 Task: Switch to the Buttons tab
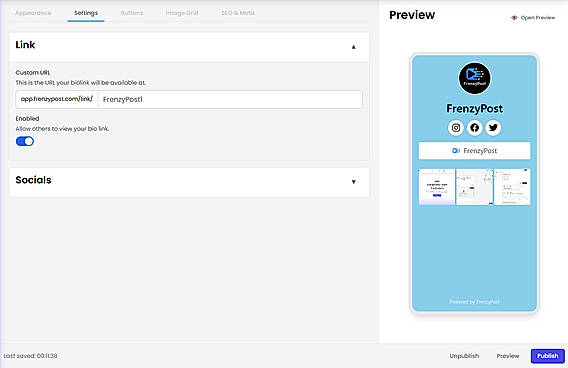[x=131, y=13]
